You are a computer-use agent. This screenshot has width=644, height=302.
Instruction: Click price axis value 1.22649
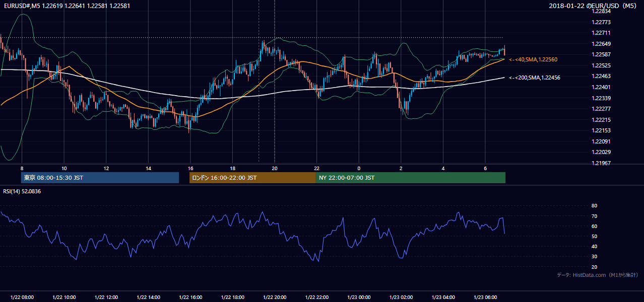point(601,44)
